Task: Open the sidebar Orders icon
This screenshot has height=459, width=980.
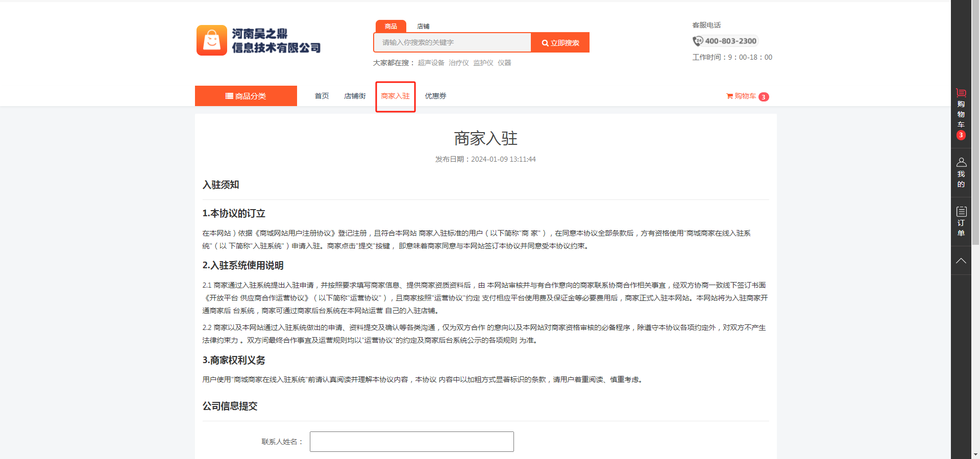Action: (x=961, y=212)
